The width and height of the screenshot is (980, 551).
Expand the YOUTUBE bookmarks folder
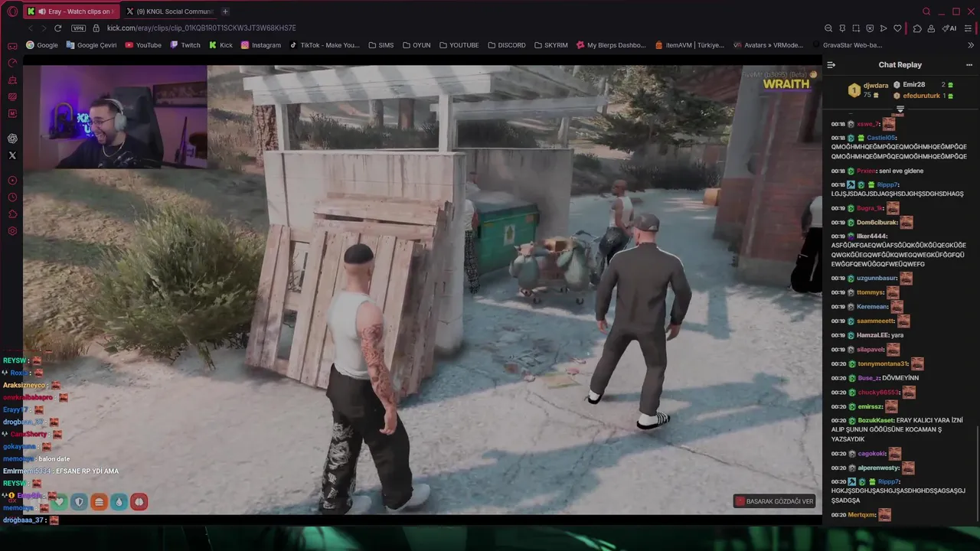tap(459, 45)
